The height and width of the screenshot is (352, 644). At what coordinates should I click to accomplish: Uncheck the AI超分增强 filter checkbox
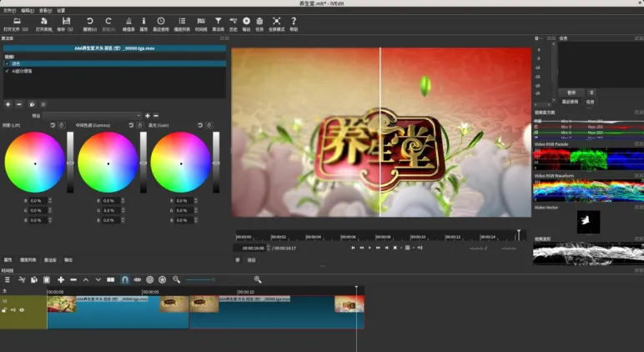tap(7, 71)
